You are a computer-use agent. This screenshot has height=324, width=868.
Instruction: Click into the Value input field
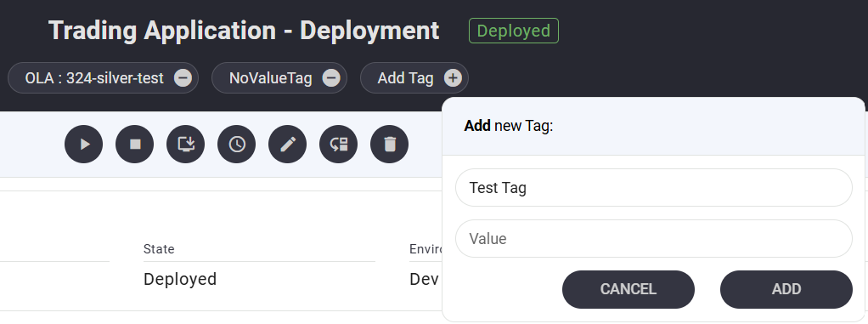pyautogui.click(x=654, y=239)
